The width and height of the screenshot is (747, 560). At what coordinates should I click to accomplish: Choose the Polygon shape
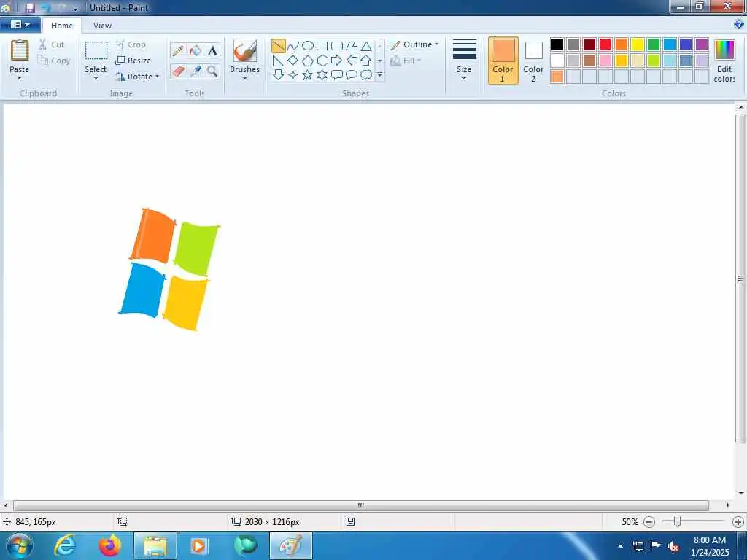click(x=352, y=46)
